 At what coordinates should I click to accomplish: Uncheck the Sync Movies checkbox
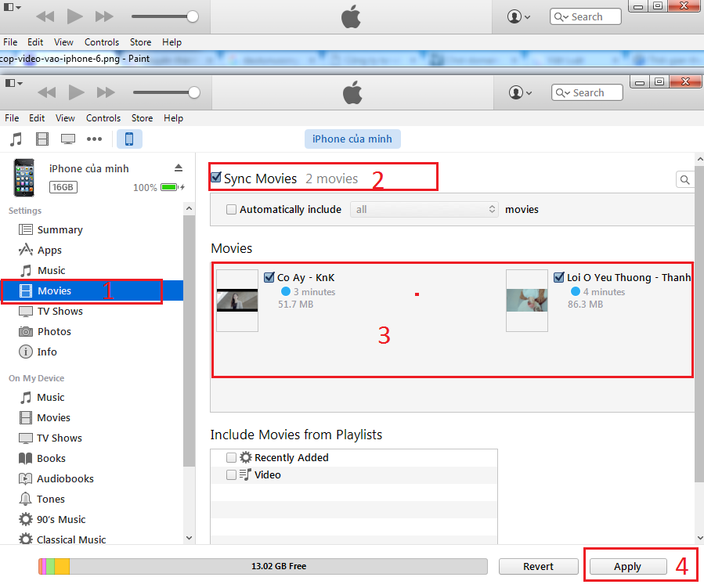pyautogui.click(x=216, y=178)
